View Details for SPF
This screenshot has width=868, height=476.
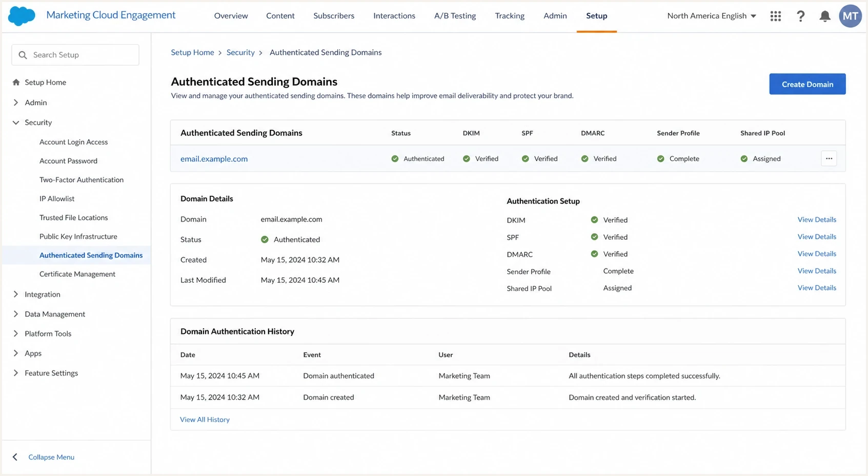click(x=817, y=237)
